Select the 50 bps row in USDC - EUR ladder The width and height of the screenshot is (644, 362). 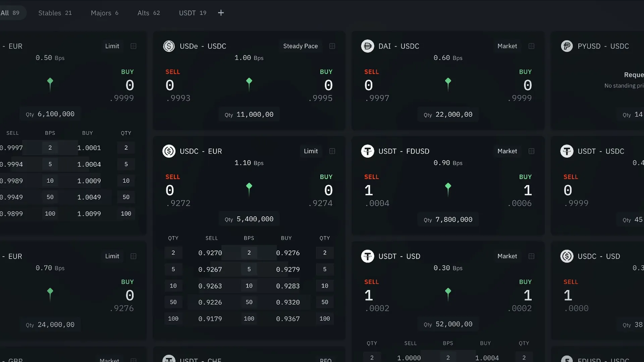249,302
